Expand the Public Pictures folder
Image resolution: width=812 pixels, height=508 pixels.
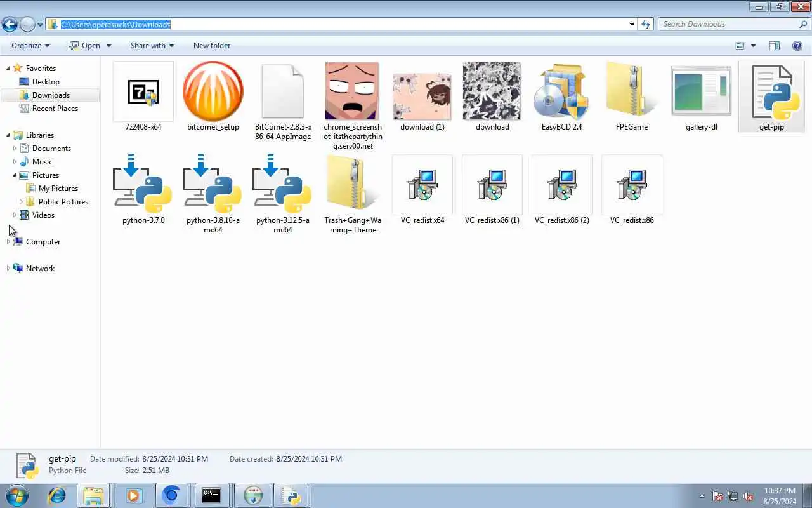tap(21, 201)
